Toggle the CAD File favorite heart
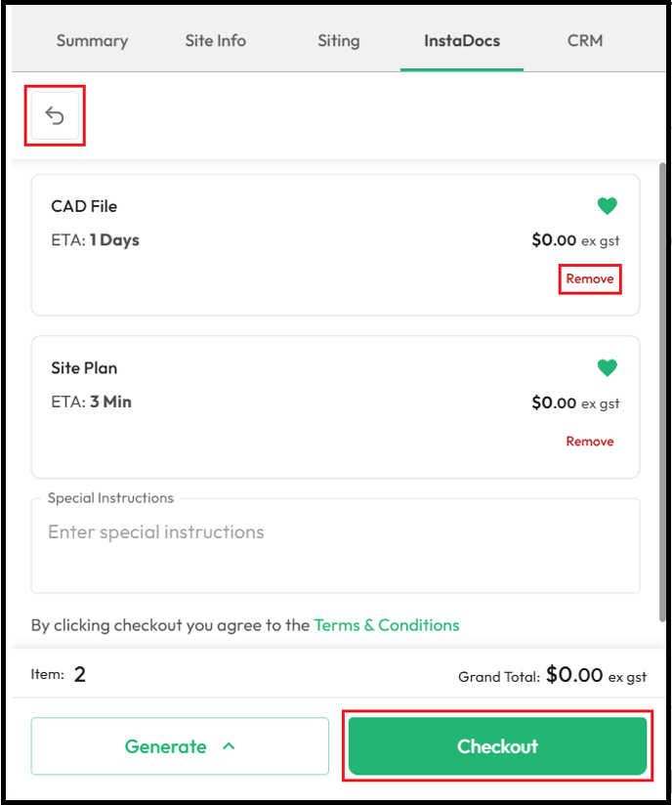672x805 pixels. click(x=607, y=206)
